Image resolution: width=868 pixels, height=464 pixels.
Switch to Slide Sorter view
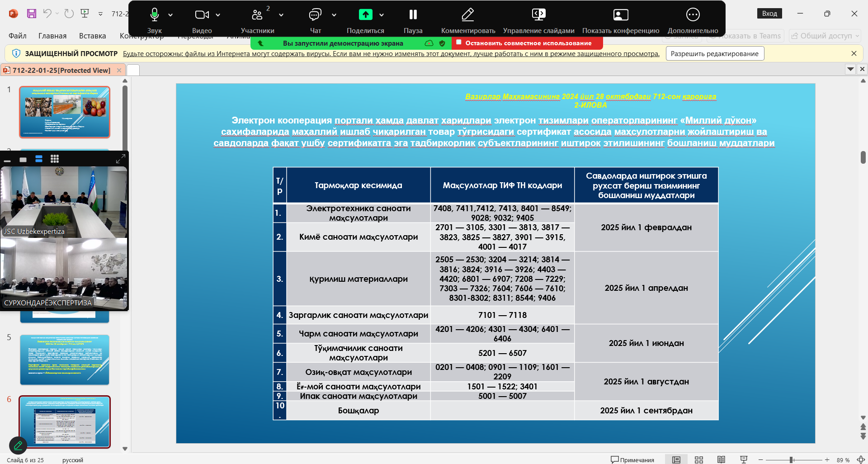[x=699, y=459]
